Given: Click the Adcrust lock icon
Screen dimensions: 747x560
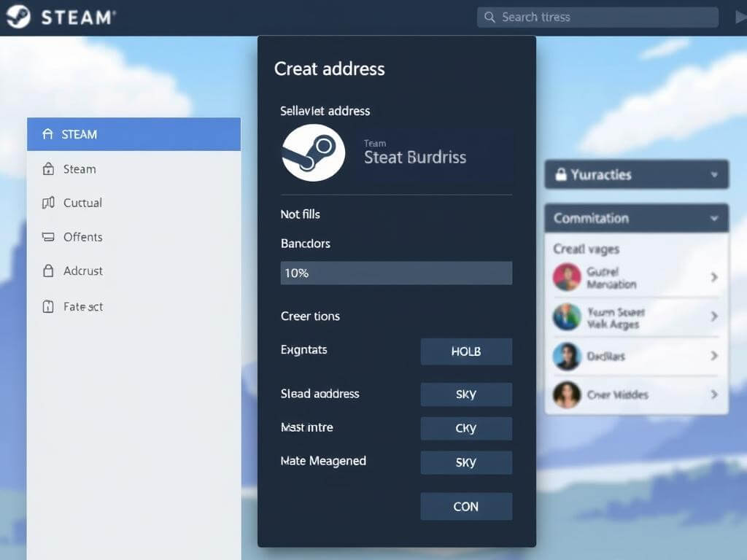Looking at the screenshot, I should pos(48,271).
